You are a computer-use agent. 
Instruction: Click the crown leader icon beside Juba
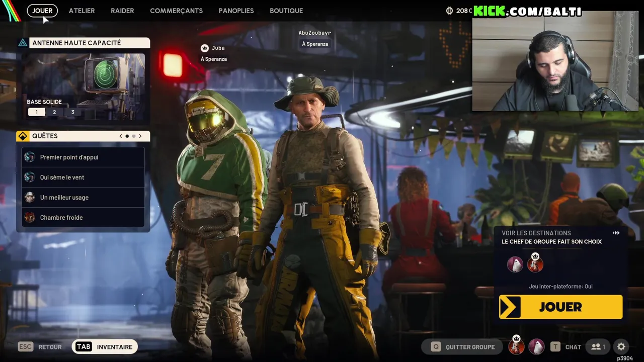(x=204, y=48)
